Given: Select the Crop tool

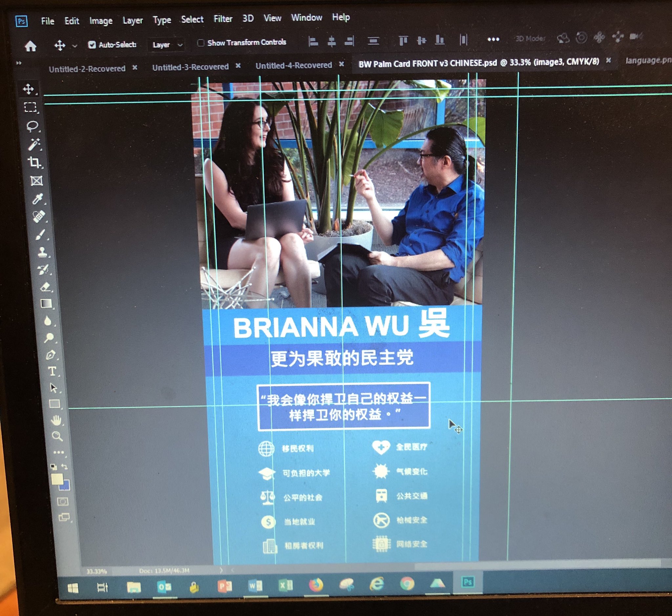Looking at the screenshot, I should pyautogui.click(x=35, y=163).
